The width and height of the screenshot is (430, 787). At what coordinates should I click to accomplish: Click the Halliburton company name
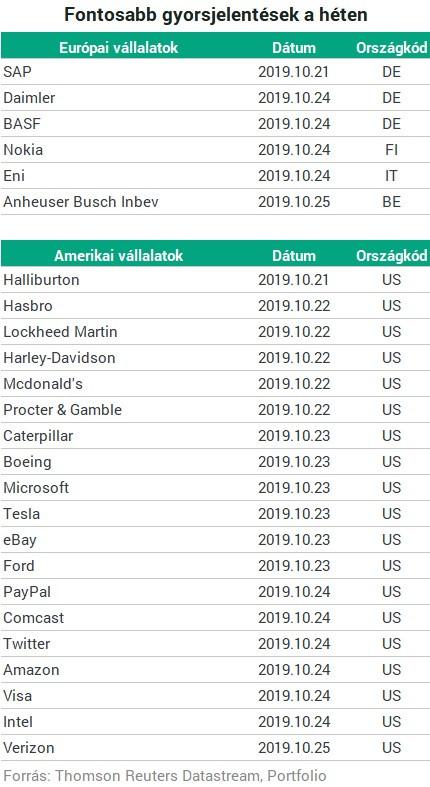pyautogui.click(x=41, y=280)
